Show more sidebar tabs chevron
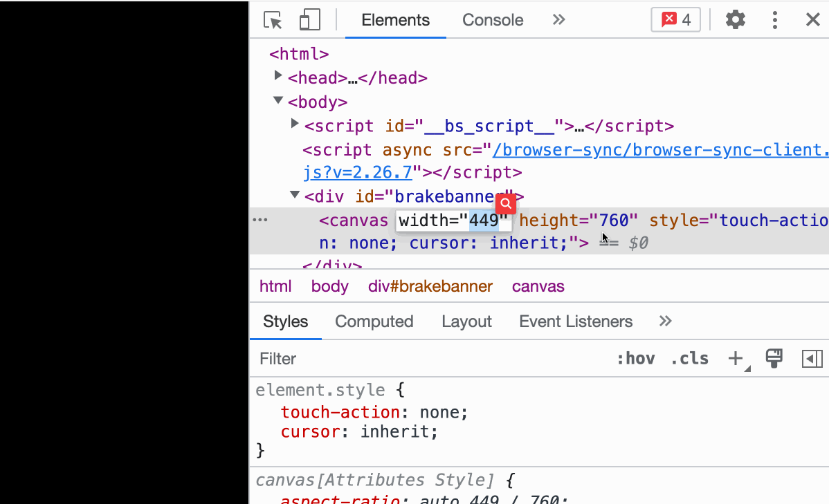829x504 pixels. point(665,321)
